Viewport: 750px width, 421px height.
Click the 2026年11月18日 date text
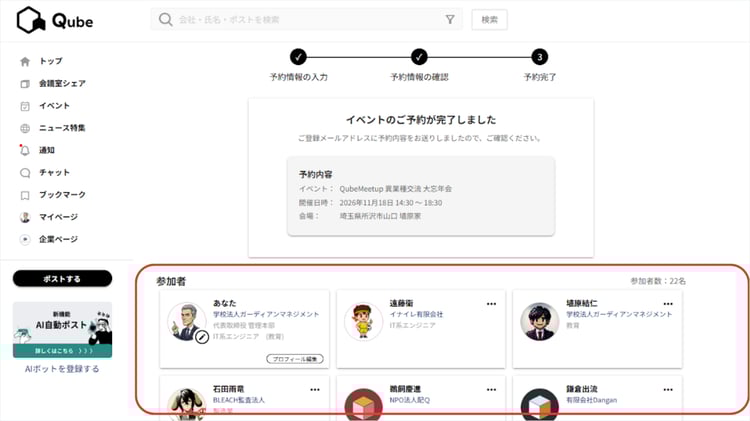[391, 203]
